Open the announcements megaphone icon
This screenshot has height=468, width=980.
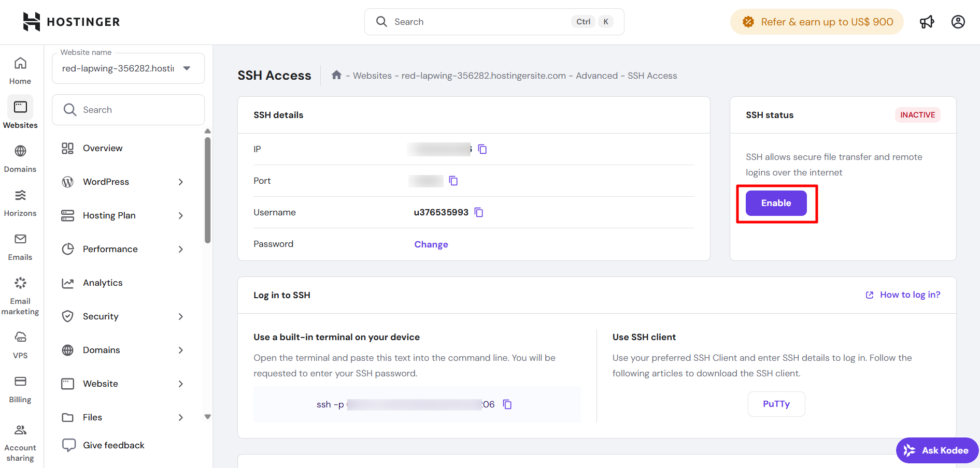click(927, 22)
